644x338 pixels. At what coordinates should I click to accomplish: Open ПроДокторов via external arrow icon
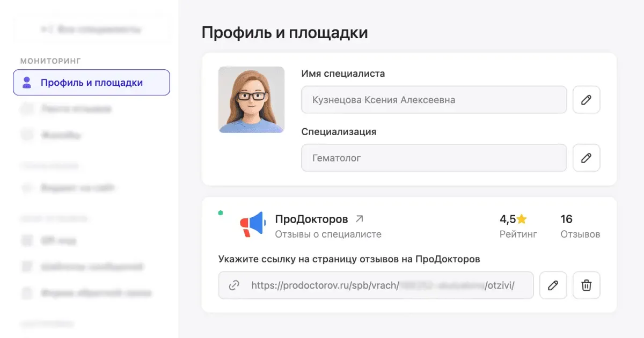pos(360,219)
